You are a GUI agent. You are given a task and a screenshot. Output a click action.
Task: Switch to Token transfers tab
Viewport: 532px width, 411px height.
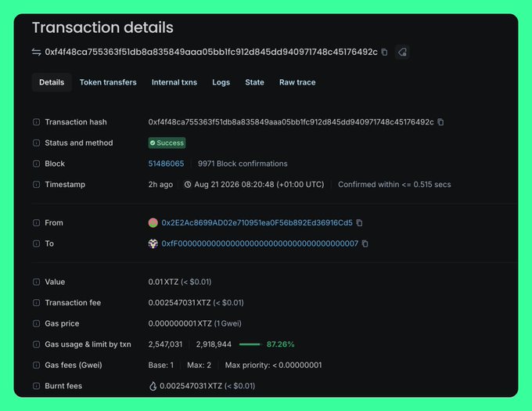(x=108, y=82)
